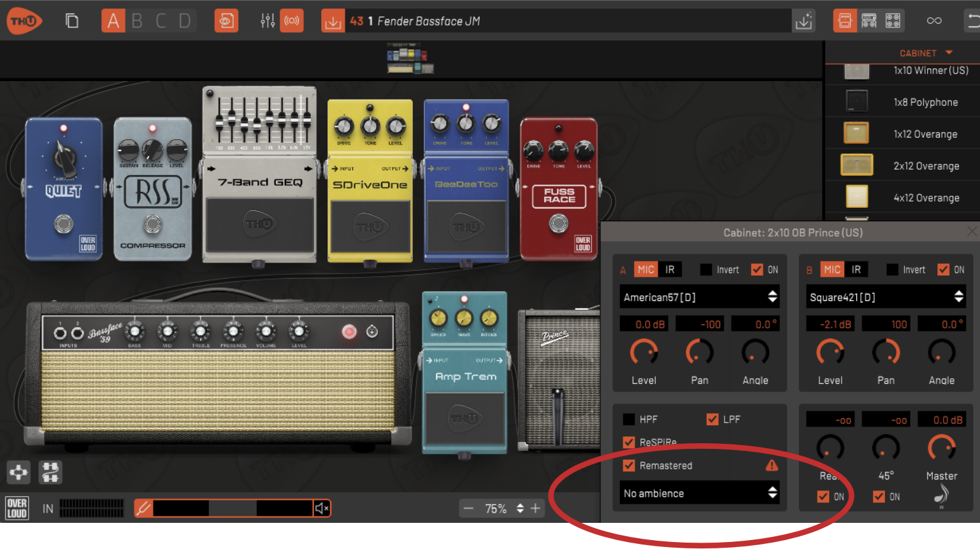Switch to preset slot C
The width and height of the screenshot is (980, 549).
pos(161,21)
